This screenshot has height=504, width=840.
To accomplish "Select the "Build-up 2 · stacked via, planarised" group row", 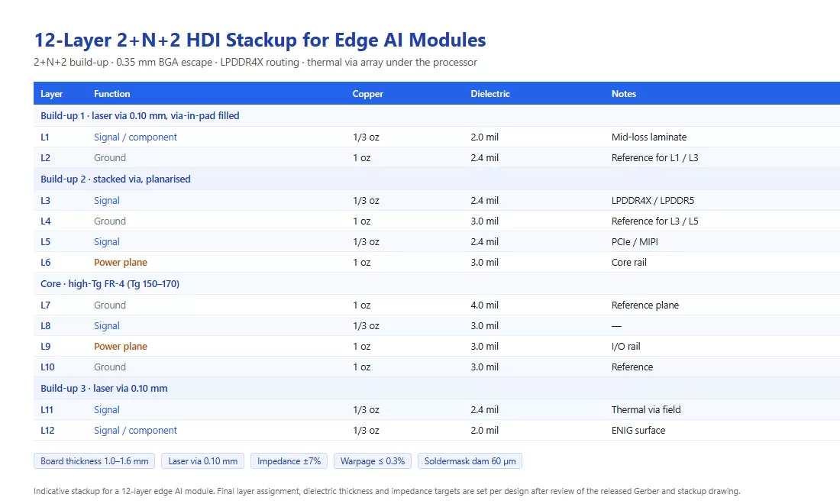I will pyautogui.click(x=437, y=179).
